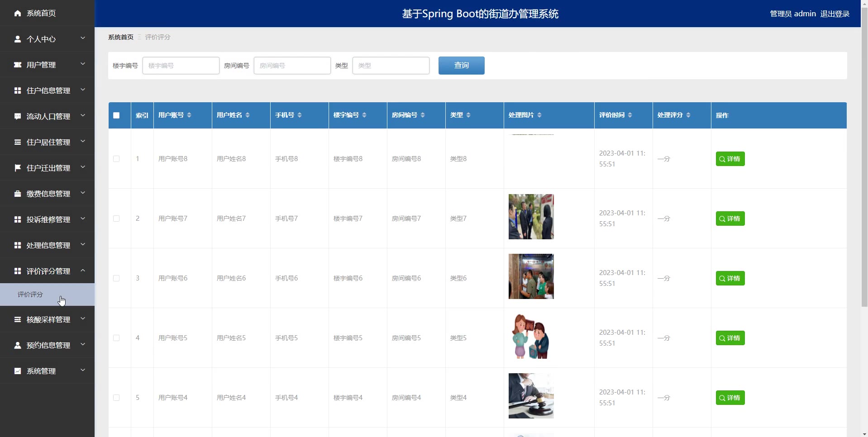The image size is (868, 437).
Task: Click the 系统首页 breadcrumb link
Action: [121, 37]
